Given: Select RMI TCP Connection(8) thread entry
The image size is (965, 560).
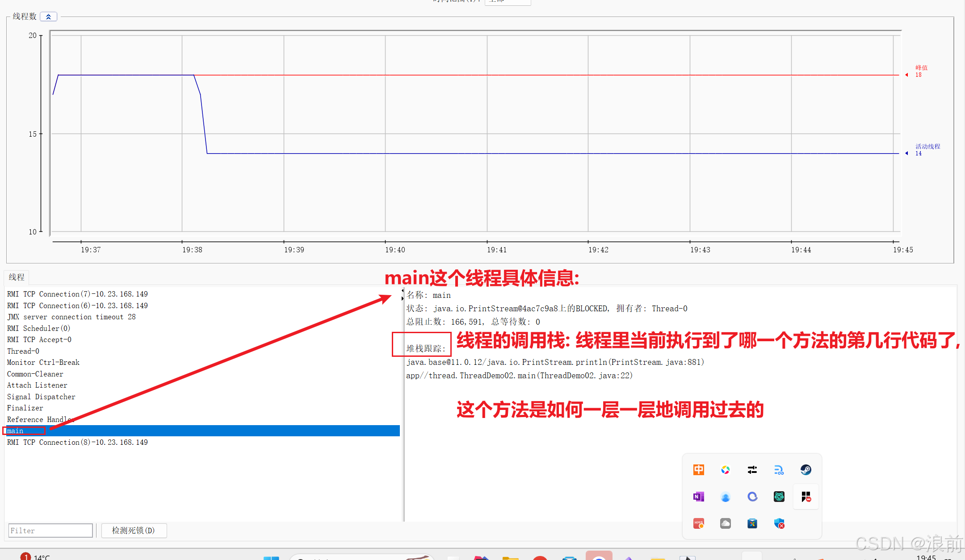Looking at the screenshot, I should (x=77, y=442).
